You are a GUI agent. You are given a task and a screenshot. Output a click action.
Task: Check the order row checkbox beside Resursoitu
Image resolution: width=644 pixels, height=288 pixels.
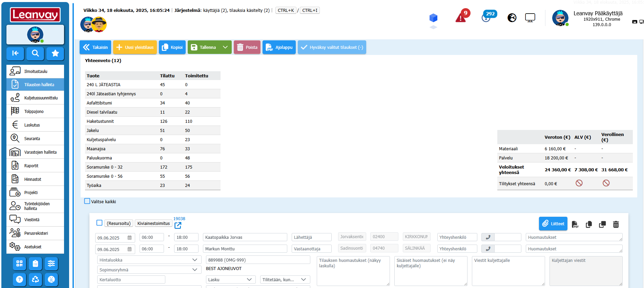(99, 223)
